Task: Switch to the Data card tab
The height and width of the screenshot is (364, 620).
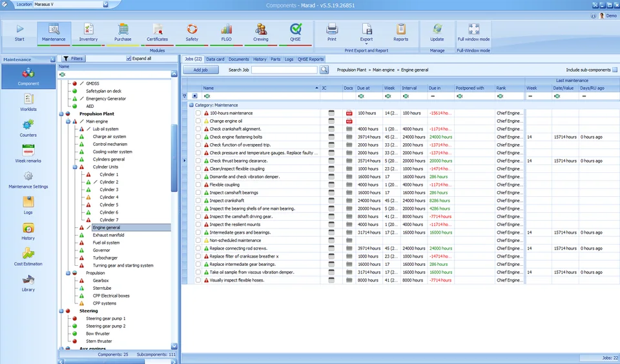Action: 215,59
